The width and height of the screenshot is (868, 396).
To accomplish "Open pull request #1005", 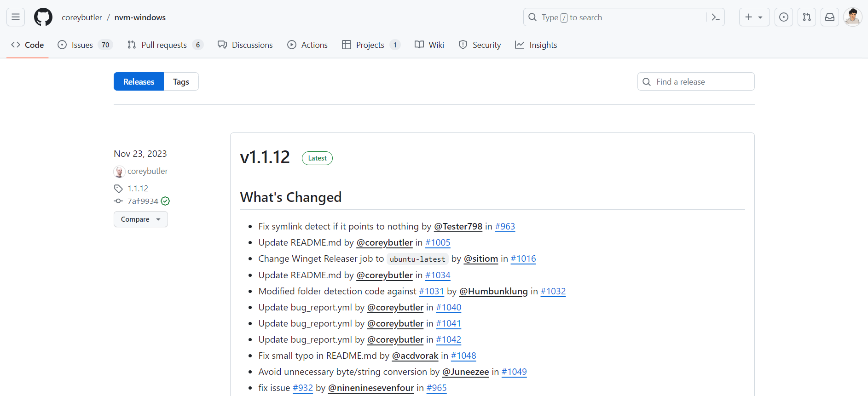I will (438, 242).
